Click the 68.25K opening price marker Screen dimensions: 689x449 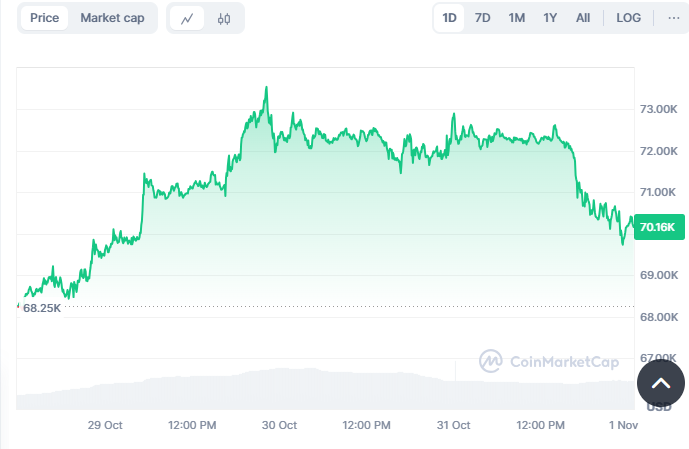click(x=42, y=308)
